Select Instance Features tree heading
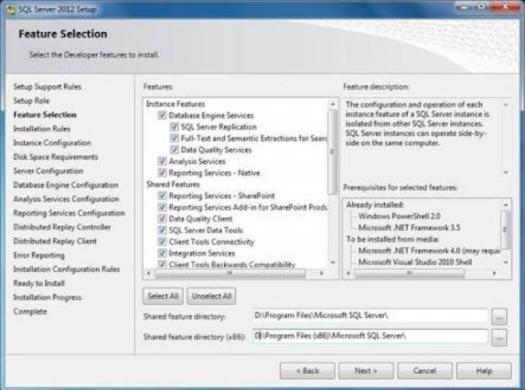The height and width of the screenshot is (390, 525). click(x=175, y=104)
